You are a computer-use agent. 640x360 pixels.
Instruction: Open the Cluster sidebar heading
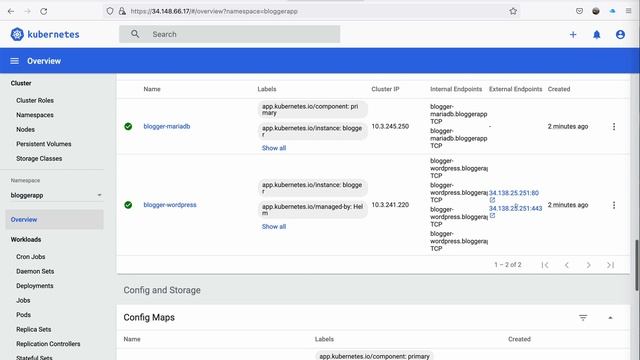tap(21, 83)
